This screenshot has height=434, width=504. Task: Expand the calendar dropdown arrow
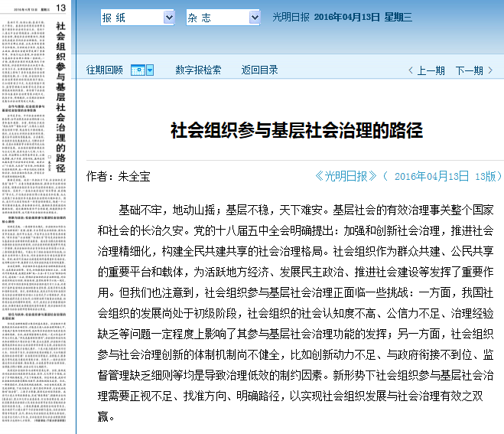[150, 70]
